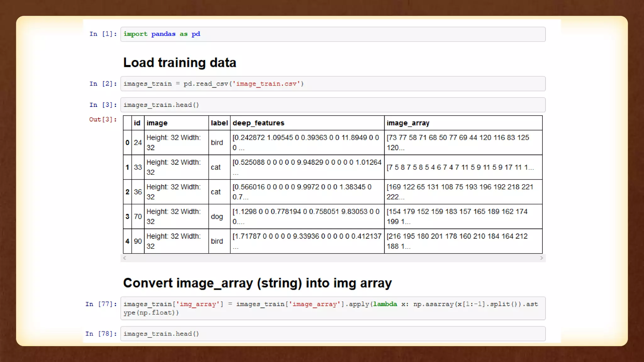The height and width of the screenshot is (362, 644).
Task: Click the table's right scroll arrow
Action: click(541, 258)
